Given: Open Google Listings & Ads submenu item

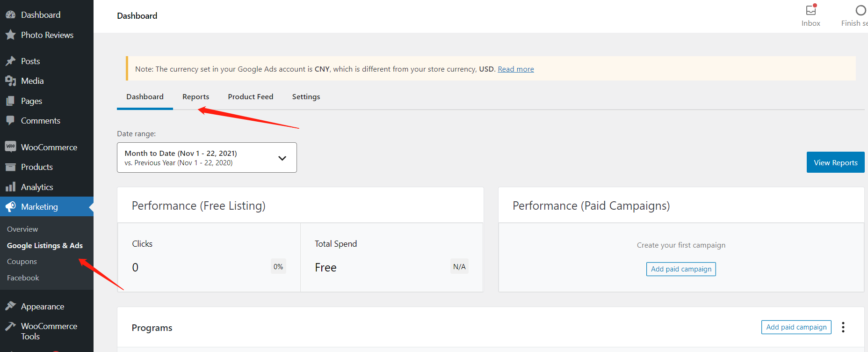Looking at the screenshot, I should click(x=45, y=245).
